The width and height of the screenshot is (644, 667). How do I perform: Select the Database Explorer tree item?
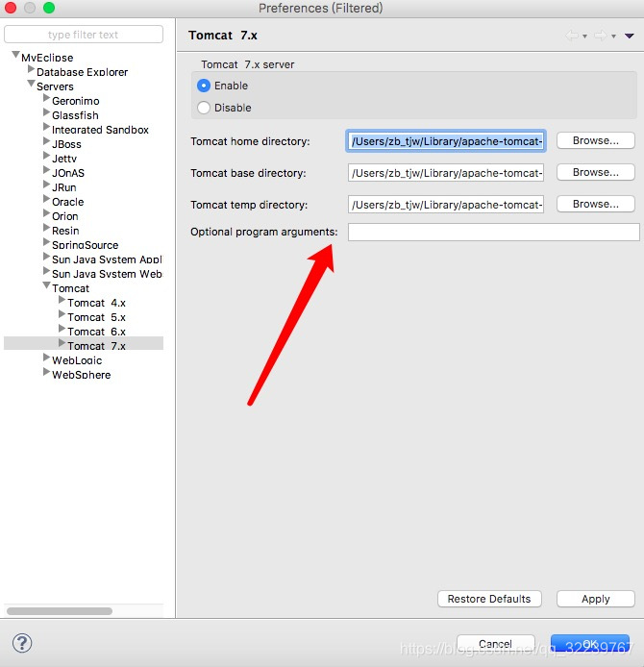click(x=82, y=72)
